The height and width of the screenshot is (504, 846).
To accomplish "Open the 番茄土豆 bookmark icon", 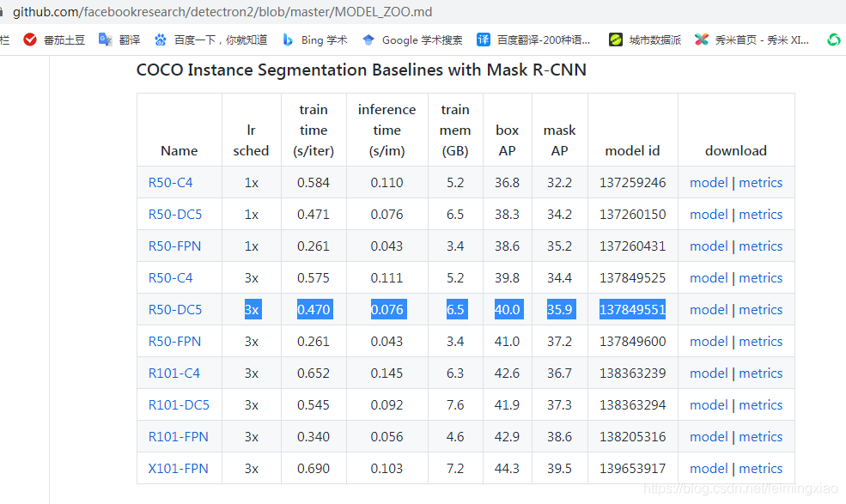I will tap(30, 39).
